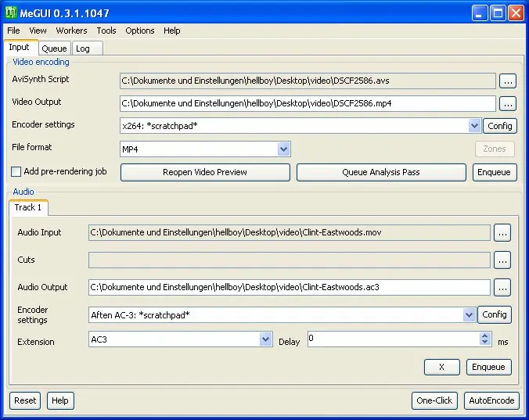Click the Audio Input path field
Screen dimensions: 529x420
(290, 232)
